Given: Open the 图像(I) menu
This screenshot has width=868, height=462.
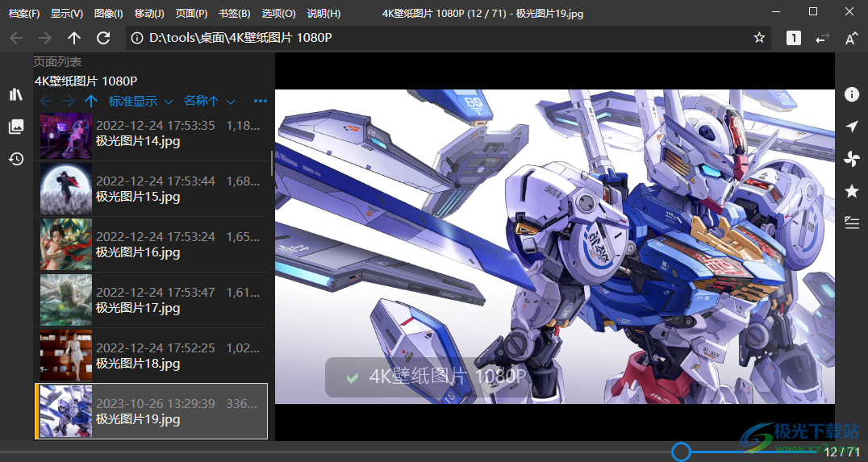Looking at the screenshot, I should pos(108,13).
